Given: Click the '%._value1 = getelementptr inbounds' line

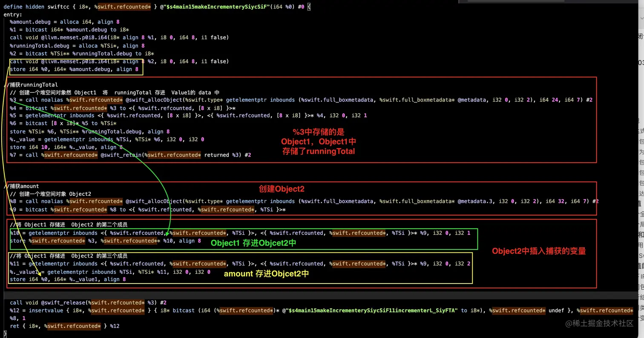Looking at the screenshot, I should [110, 272].
